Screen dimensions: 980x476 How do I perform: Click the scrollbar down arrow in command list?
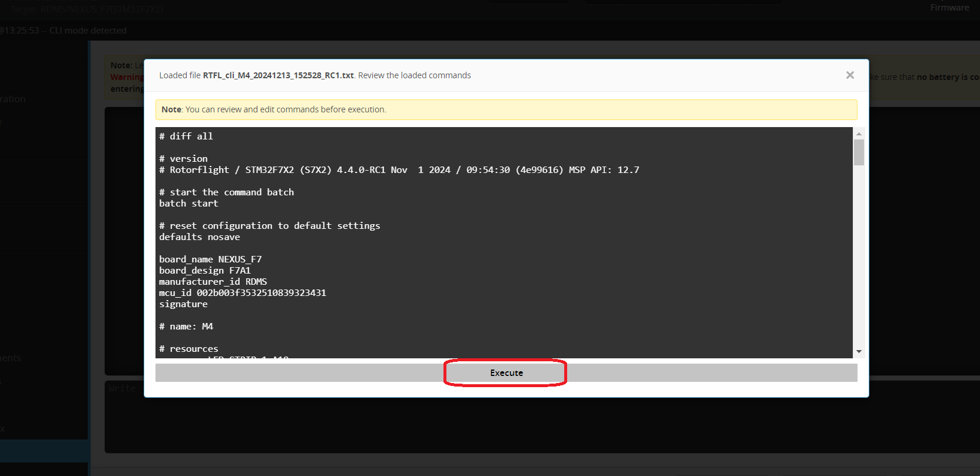[x=859, y=351]
